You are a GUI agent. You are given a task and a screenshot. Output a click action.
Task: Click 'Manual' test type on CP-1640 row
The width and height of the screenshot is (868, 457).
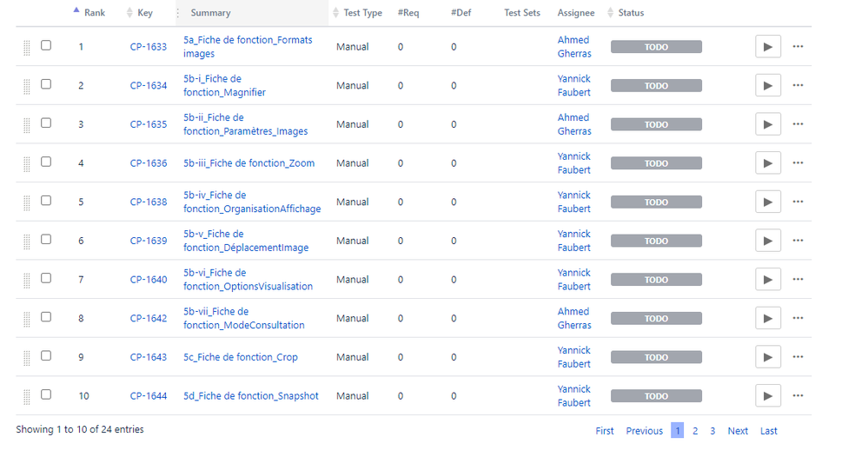(x=352, y=280)
